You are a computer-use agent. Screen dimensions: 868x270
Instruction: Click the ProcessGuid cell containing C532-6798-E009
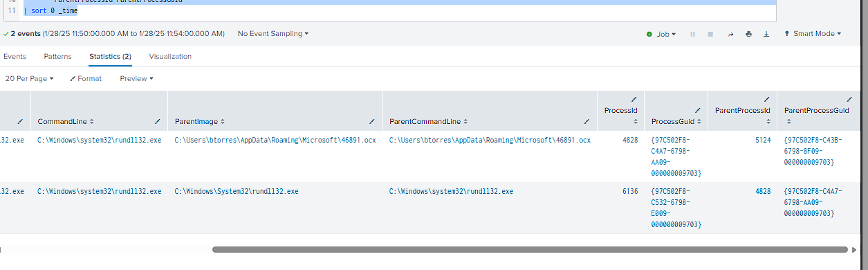(676, 208)
